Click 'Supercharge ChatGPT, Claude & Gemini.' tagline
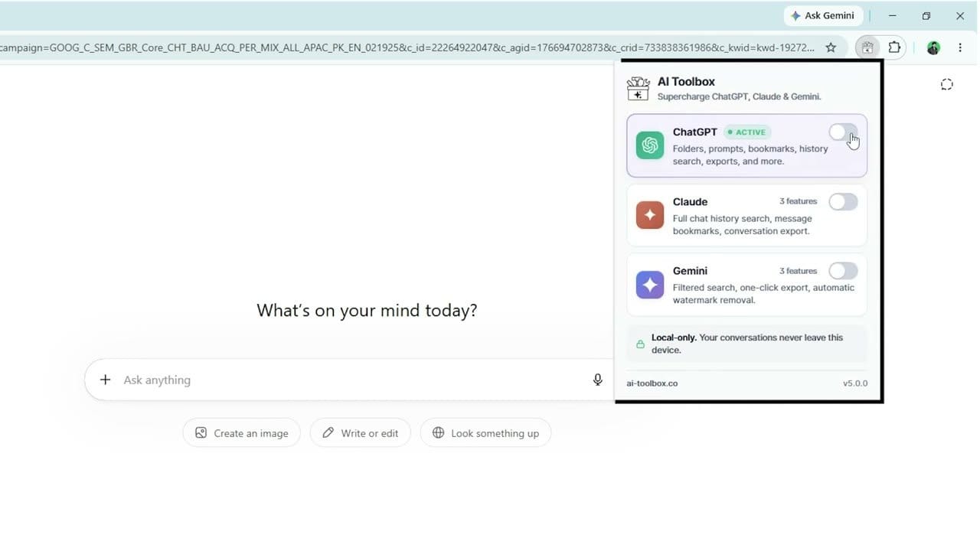The height and width of the screenshot is (551, 980). pos(740,96)
